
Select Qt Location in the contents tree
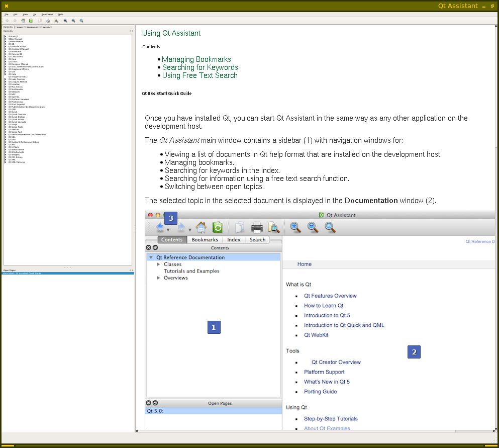coord(14,84)
